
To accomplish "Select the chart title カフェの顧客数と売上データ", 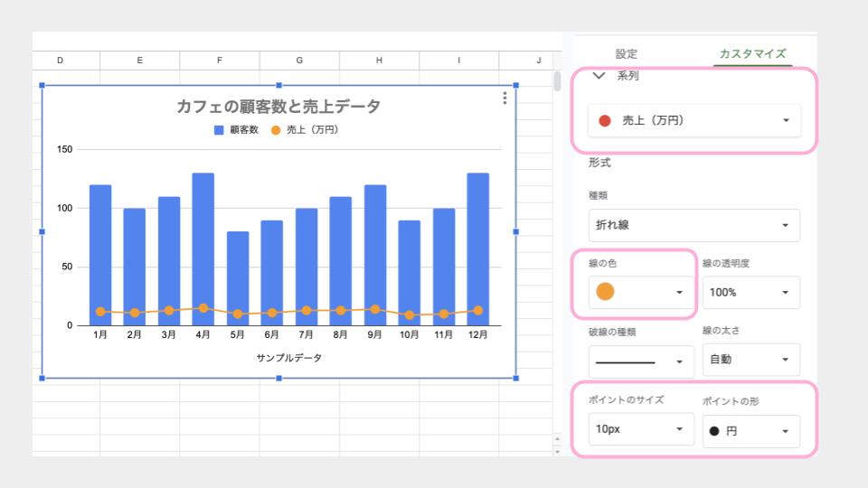I will pos(278,107).
